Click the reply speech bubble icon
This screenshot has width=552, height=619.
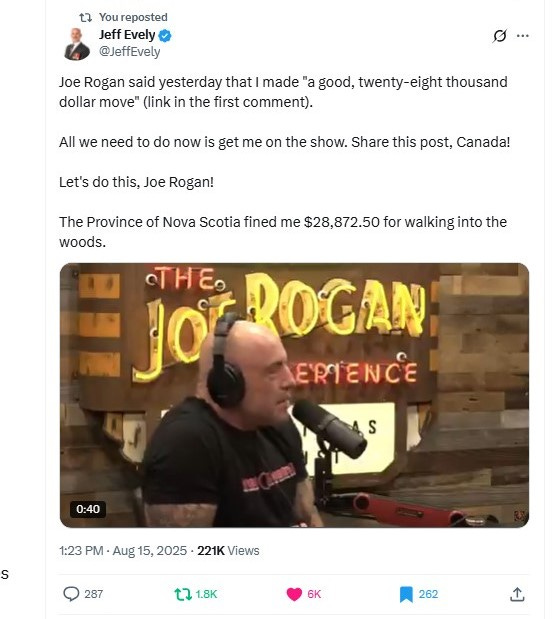[x=71, y=594]
